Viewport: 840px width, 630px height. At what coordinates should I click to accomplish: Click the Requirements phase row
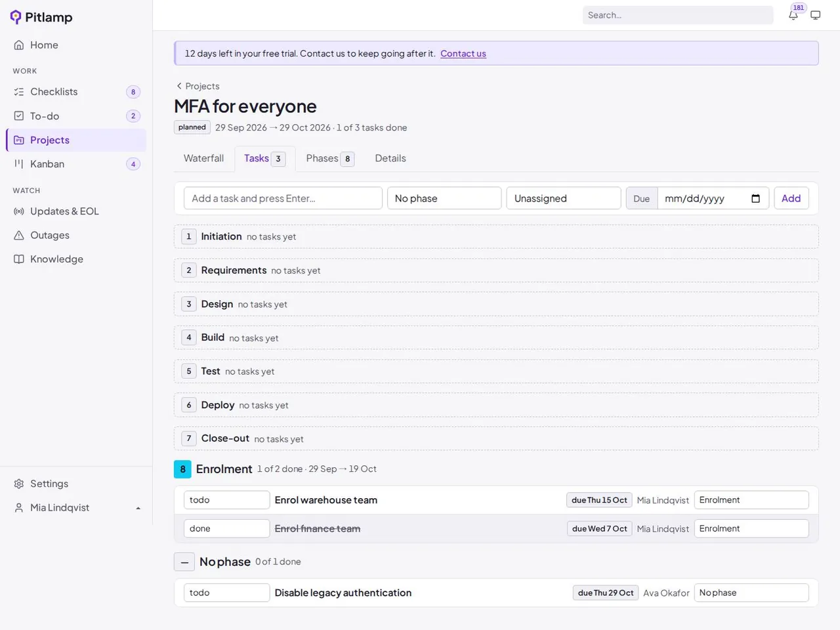point(496,270)
